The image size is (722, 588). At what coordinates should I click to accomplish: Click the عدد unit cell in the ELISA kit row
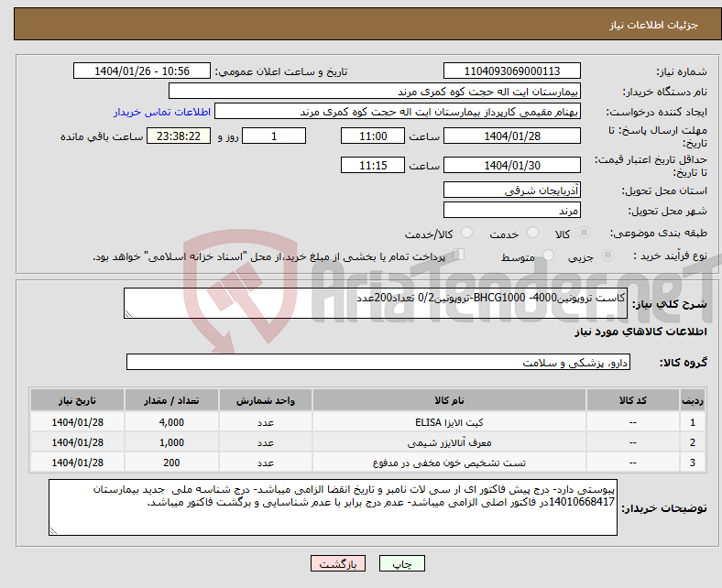click(266, 422)
